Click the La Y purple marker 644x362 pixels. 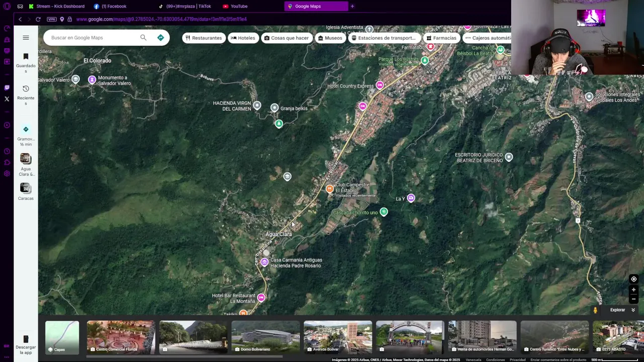pyautogui.click(x=411, y=198)
